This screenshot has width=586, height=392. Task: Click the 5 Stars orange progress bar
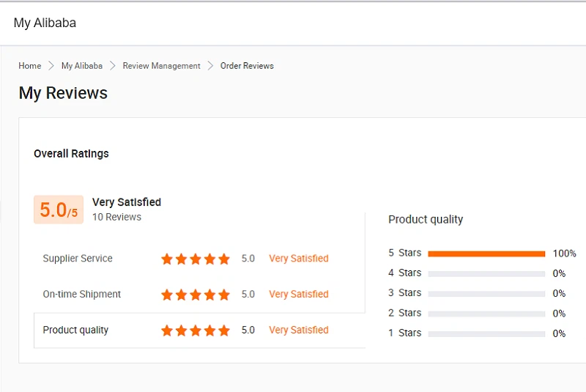click(x=486, y=254)
